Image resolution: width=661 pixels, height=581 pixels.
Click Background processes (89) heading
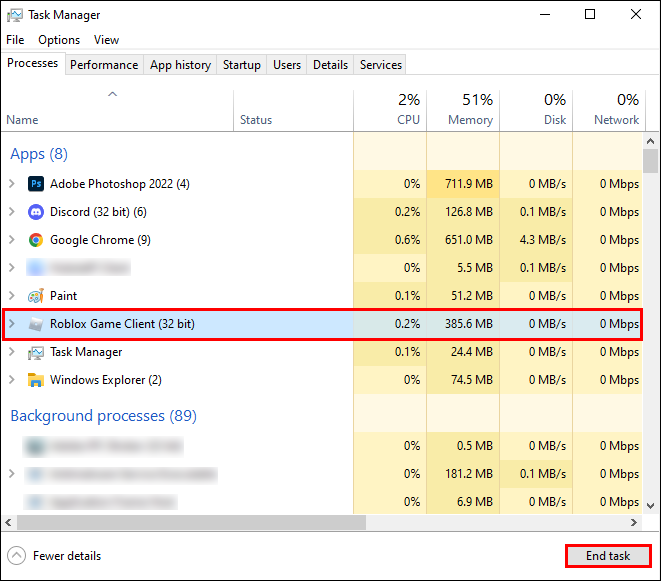pyautogui.click(x=103, y=416)
